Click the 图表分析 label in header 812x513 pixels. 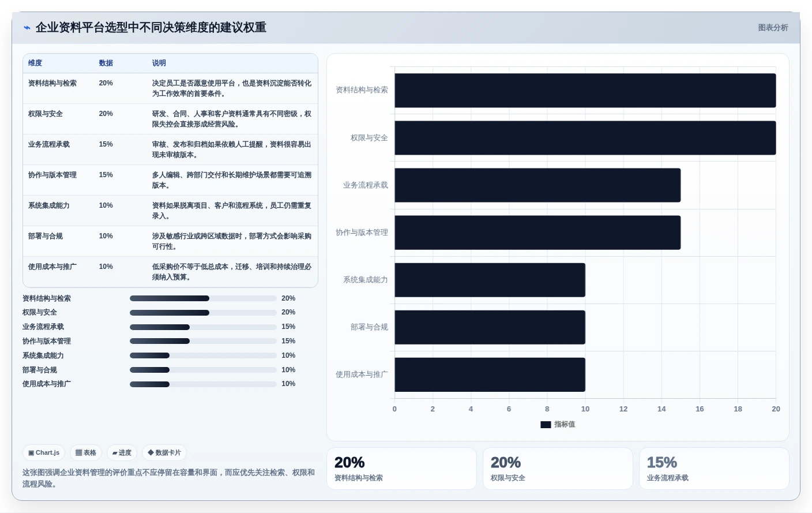click(x=773, y=28)
